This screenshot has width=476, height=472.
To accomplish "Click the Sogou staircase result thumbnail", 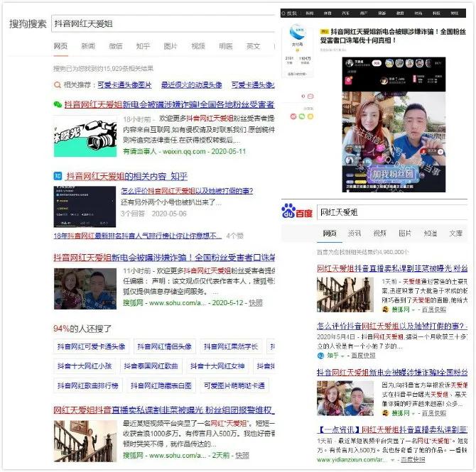I will point(85,441).
